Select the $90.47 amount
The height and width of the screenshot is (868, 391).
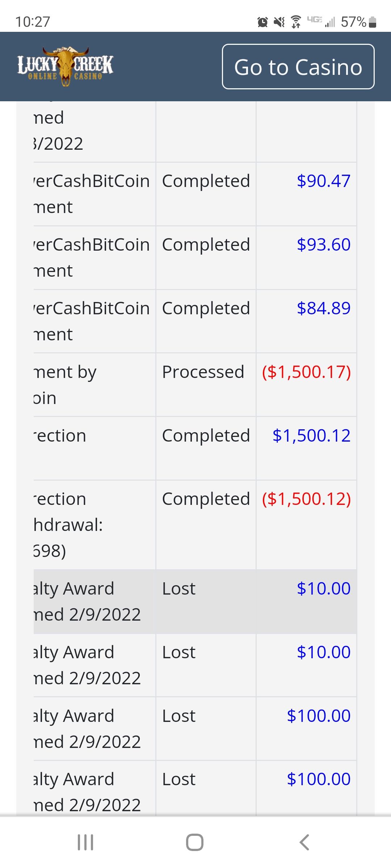coord(323,181)
